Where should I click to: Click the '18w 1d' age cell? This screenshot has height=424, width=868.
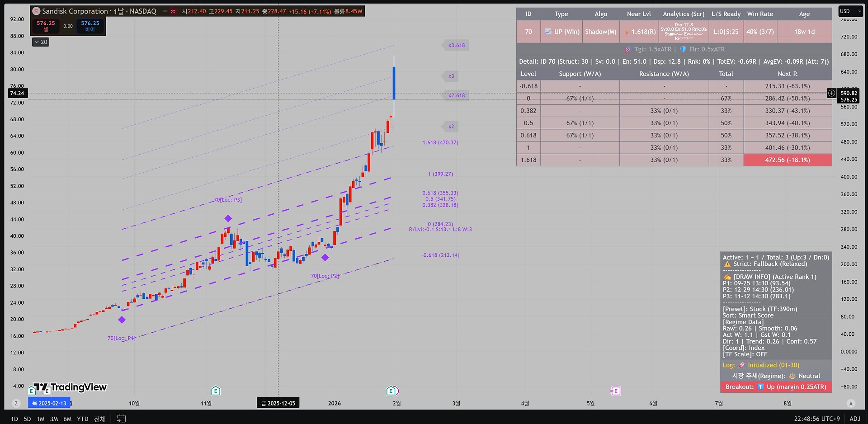[x=804, y=32]
